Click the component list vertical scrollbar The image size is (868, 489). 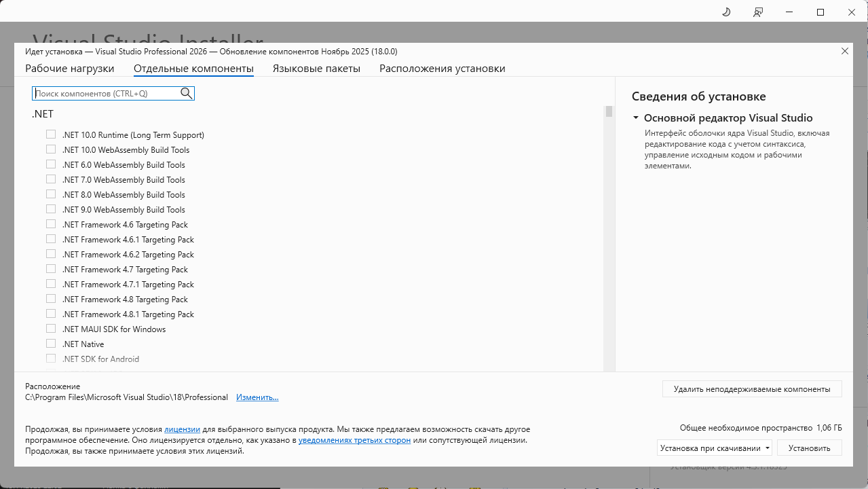pos(609,238)
